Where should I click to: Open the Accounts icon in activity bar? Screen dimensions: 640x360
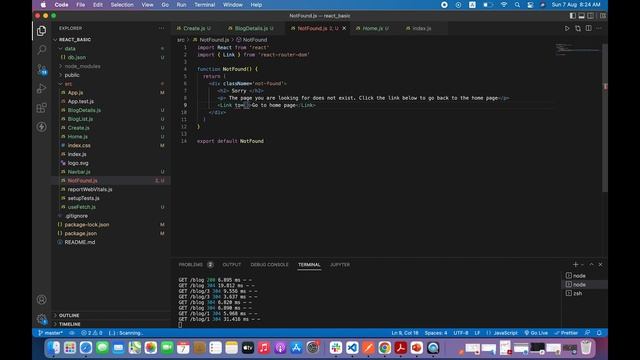click(x=41, y=300)
